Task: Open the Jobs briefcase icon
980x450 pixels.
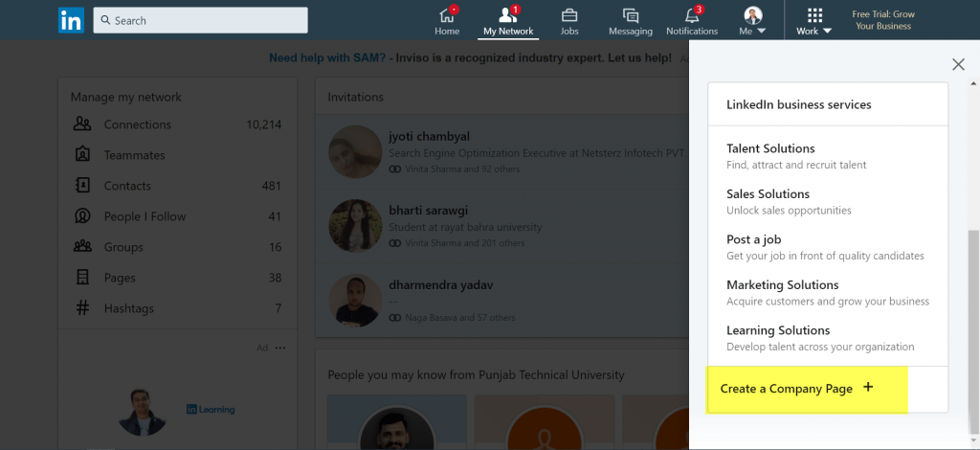Action: click(x=569, y=15)
